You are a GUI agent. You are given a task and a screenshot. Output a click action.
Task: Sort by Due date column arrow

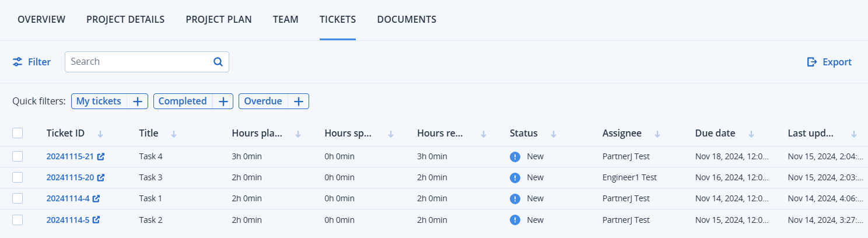pyautogui.click(x=751, y=134)
